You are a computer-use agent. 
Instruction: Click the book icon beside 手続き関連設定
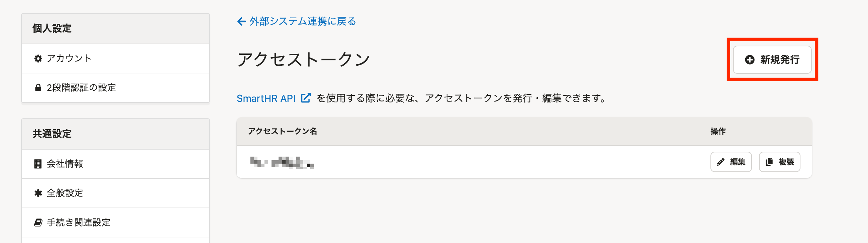click(x=38, y=222)
